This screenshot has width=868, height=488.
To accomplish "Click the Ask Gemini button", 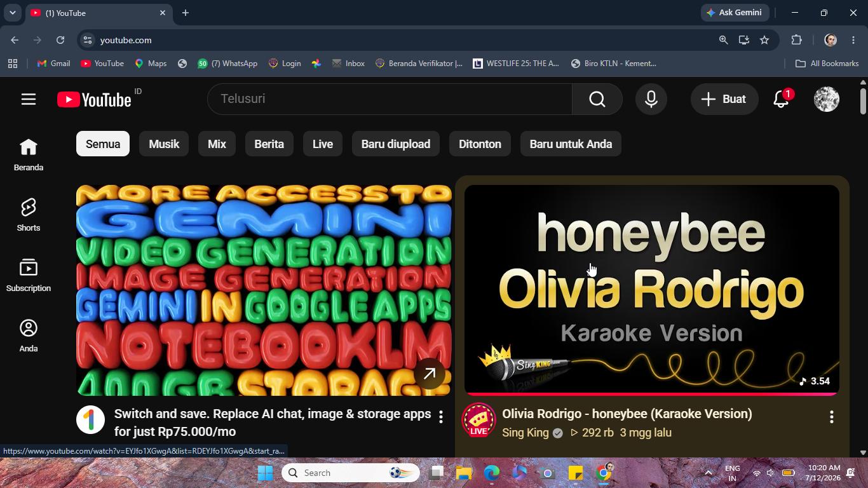I will [735, 13].
